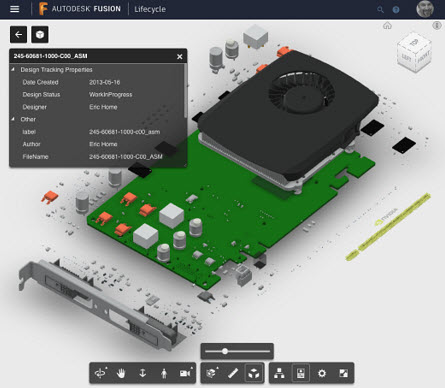
Task: Open the hamburger menu
Action: coord(14,9)
